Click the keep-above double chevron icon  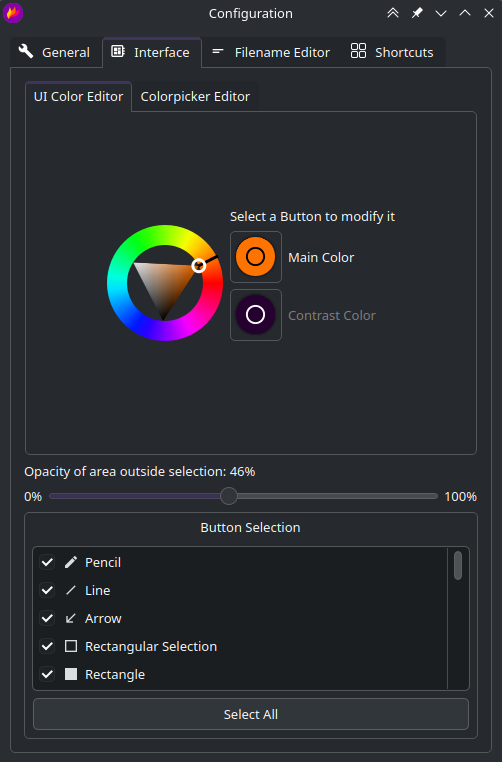393,13
